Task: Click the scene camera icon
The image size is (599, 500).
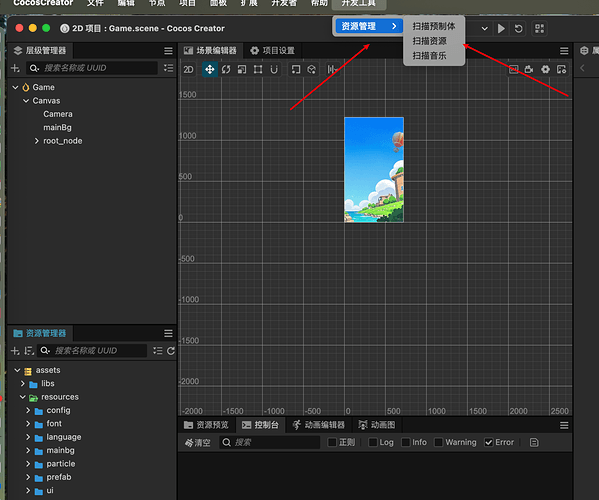Action: tap(529, 70)
